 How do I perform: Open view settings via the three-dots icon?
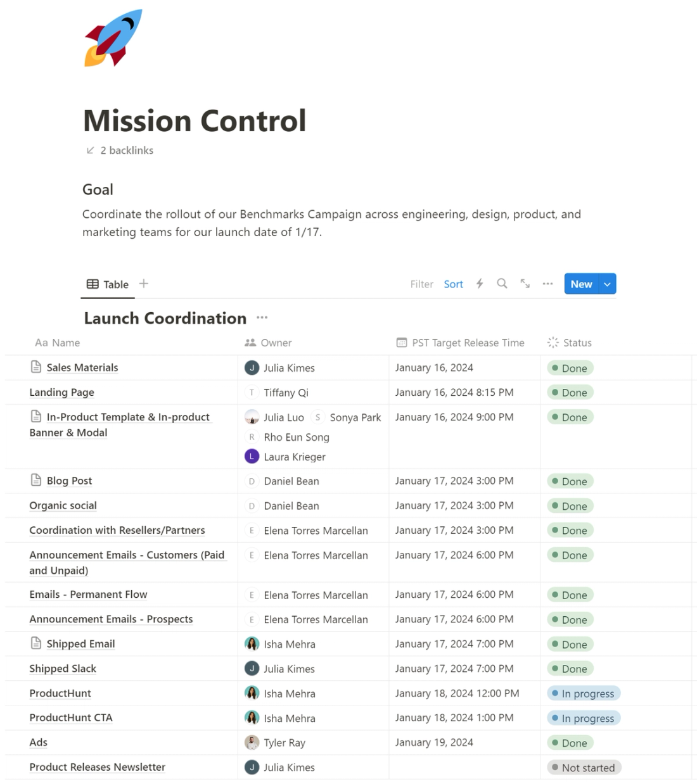click(547, 284)
